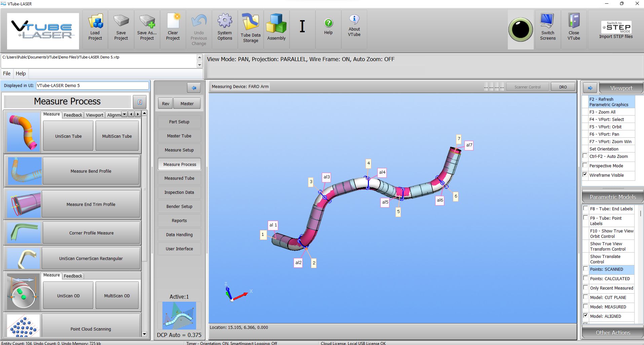Click the Clear Project icon
This screenshot has width=644, height=345.
pos(173,21)
